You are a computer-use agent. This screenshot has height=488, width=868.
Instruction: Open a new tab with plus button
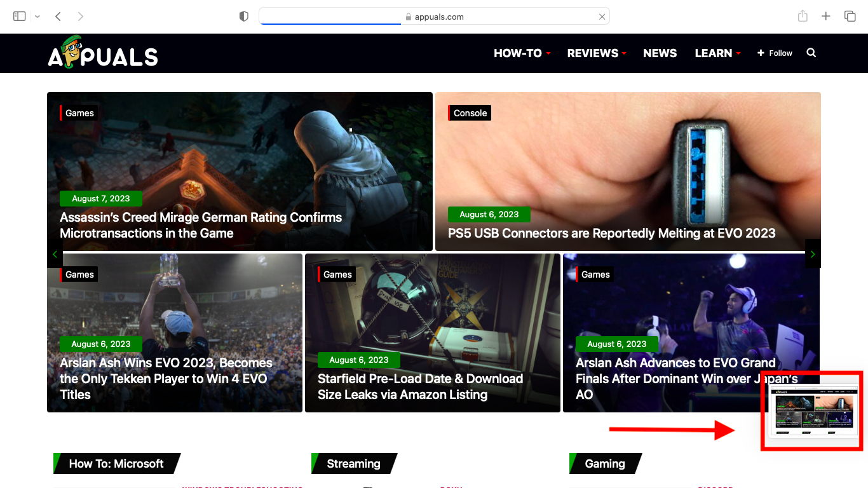826,17
